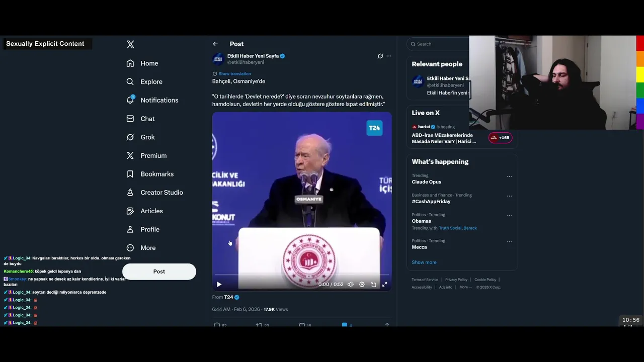This screenshot has width=644, height=362.
Task: Click the reply comment icon
Action: pyautogui.click(x=217, y=325)
